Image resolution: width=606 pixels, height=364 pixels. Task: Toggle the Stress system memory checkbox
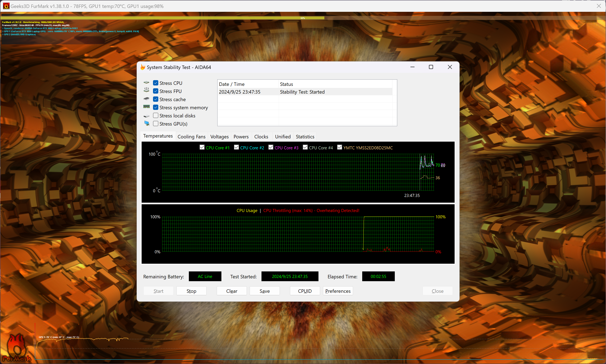coord(155,107)
